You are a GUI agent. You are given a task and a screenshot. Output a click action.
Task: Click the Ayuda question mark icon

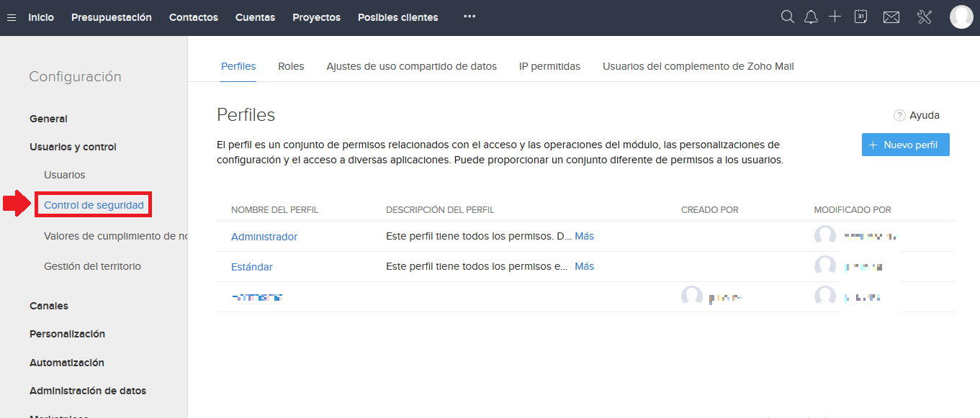click(899, 115)
